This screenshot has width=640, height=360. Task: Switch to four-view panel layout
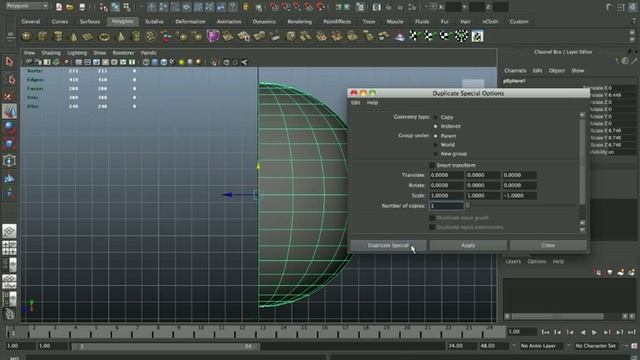click(9, 248)
